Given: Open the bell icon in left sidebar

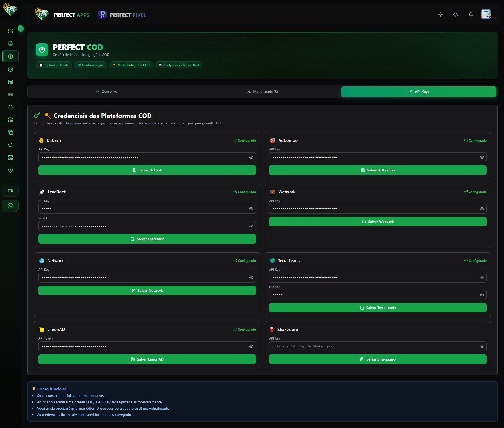Looking at the screenshot, I should click(x=10, y=107).
